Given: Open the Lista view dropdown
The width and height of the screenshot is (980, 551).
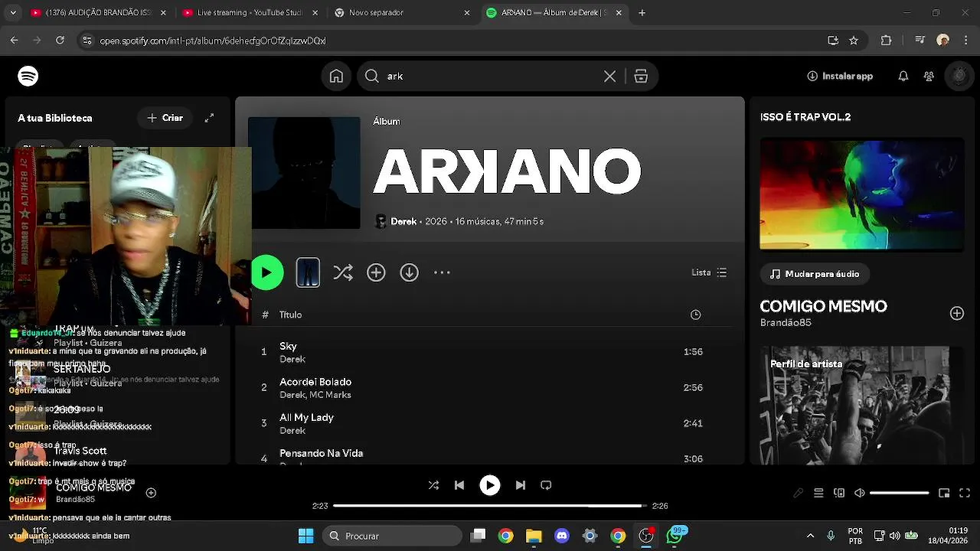Looking at the screenshot, I should [x=709, y=272].
